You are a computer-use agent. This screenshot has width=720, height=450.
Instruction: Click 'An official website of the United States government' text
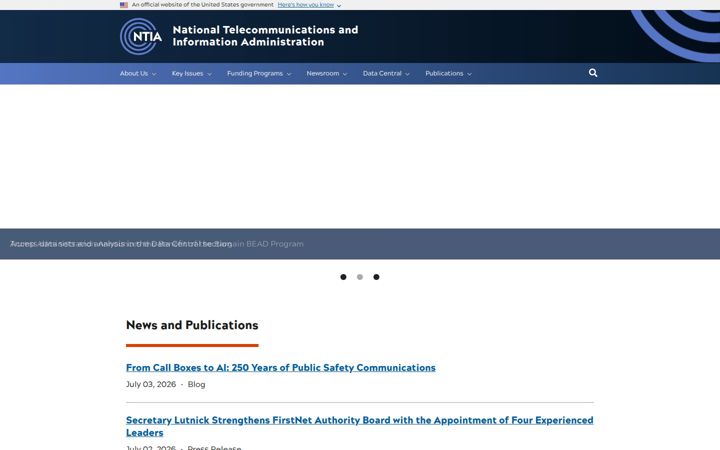pos(202,5)
